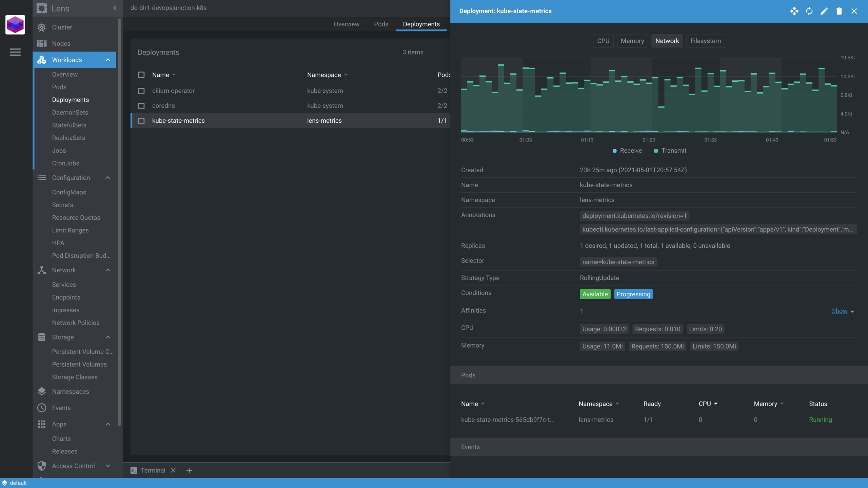Click the Lens logo icon

tap(41, 8)
